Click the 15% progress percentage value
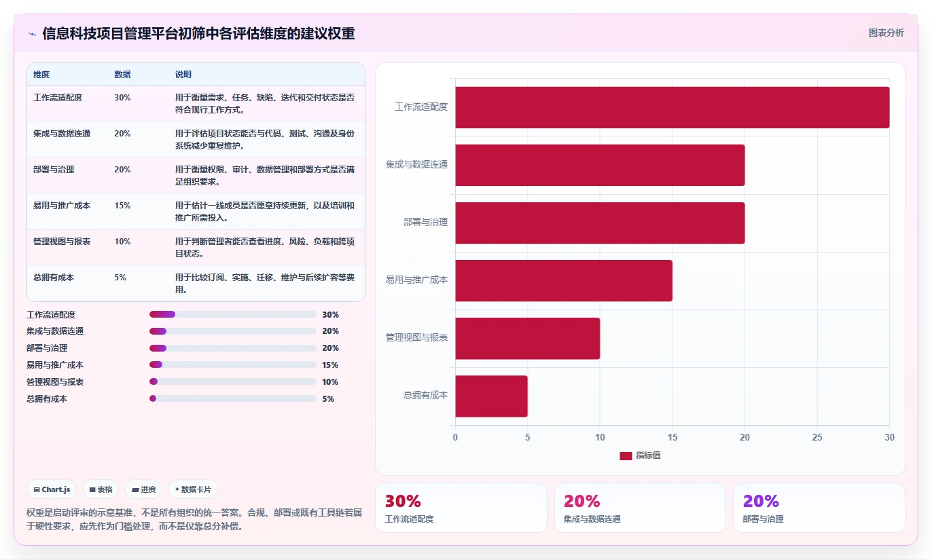The width and height of the screenshot is (932, 560). (331, 365)
